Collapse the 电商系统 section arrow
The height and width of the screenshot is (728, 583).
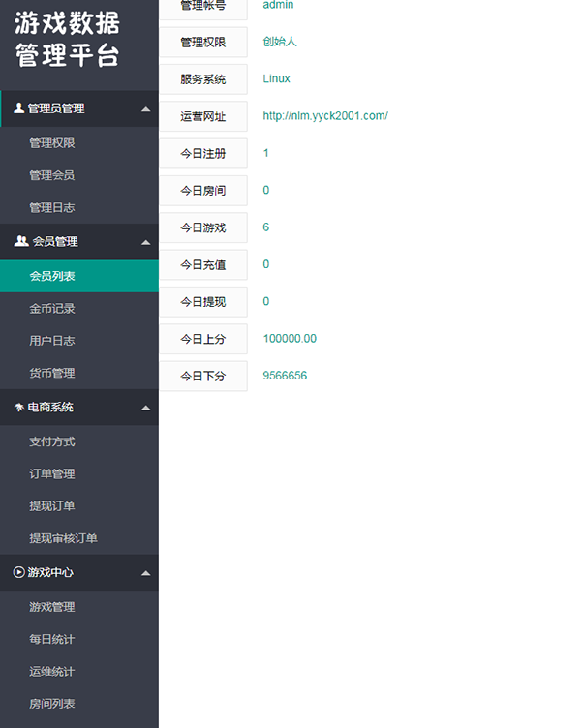tap(146, 409)
